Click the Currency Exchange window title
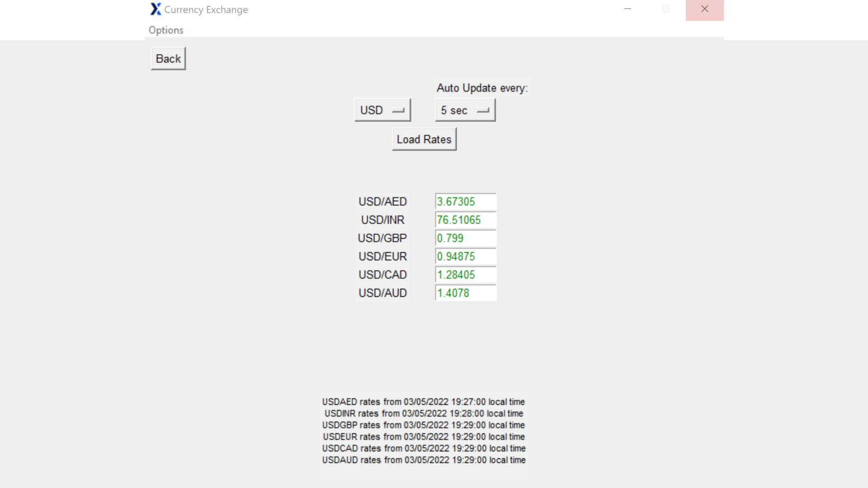 point(206,9)
